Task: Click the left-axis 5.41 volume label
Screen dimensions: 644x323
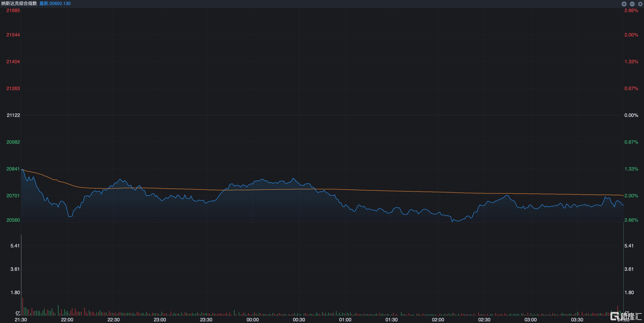Action: coord(15,246)
